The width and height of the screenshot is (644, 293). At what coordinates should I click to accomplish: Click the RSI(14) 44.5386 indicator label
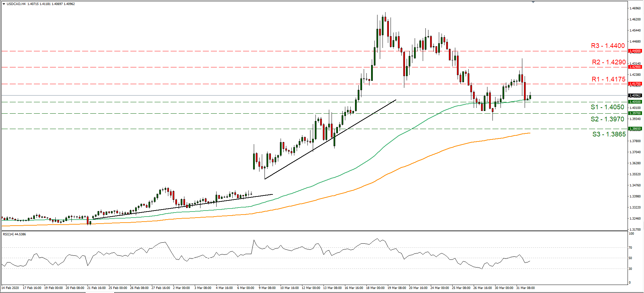pyautogui.click(x=14, y=234)
